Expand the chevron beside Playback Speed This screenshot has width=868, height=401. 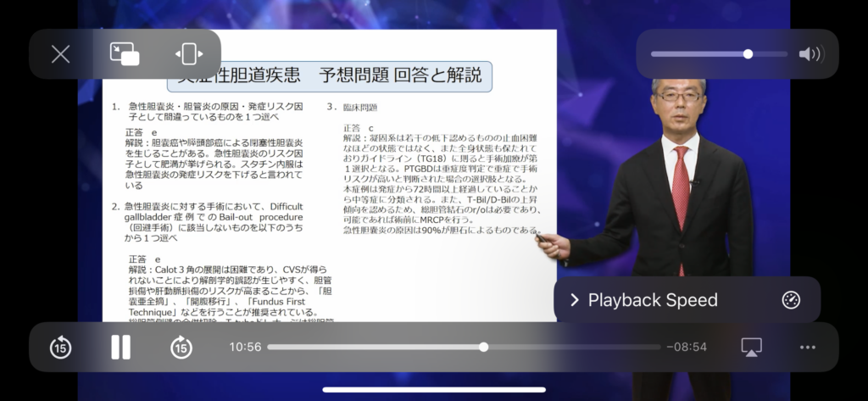click(574, 300)
